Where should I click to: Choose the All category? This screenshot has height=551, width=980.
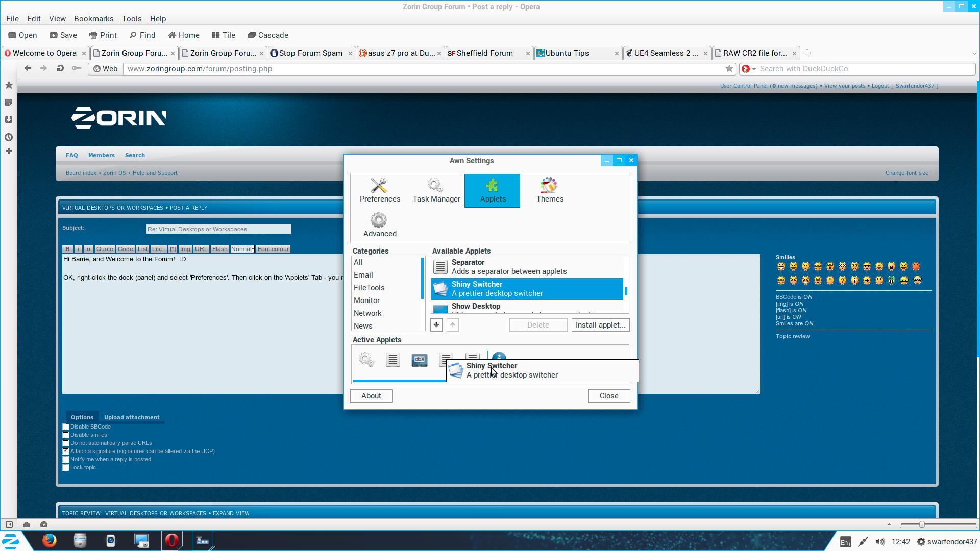358,262
